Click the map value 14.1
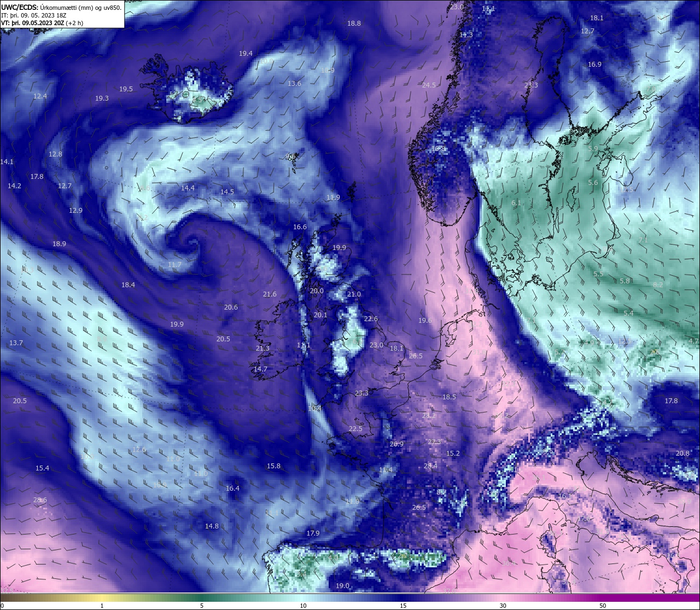 [x=7, y=162]
